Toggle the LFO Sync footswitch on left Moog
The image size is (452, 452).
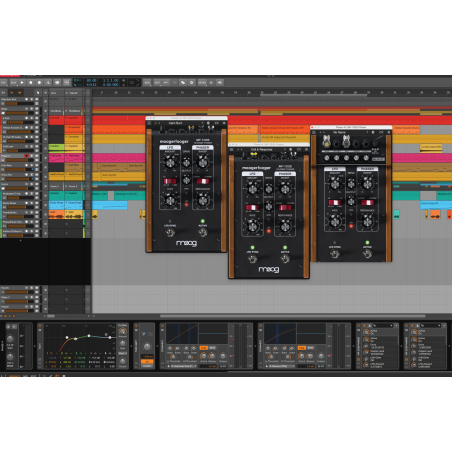[x=170, y=232]
